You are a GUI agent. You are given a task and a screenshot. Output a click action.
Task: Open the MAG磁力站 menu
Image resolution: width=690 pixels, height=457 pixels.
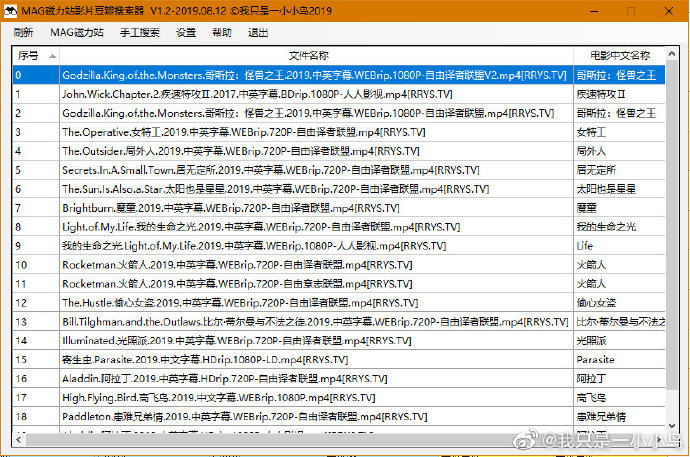(77, 33)
